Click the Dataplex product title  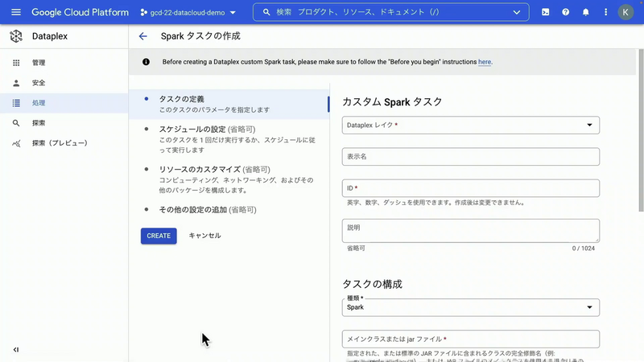pyautogui.click(x=50, y=36)
